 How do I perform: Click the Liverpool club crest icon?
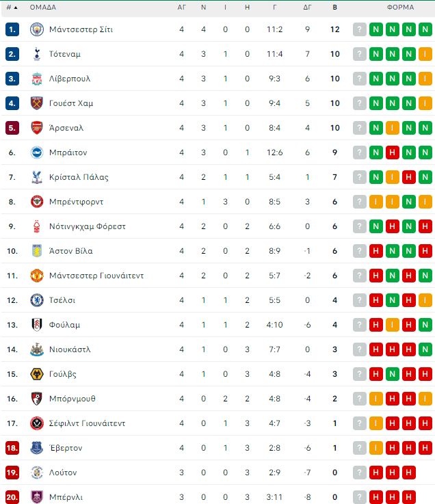(x=36, y=79)
